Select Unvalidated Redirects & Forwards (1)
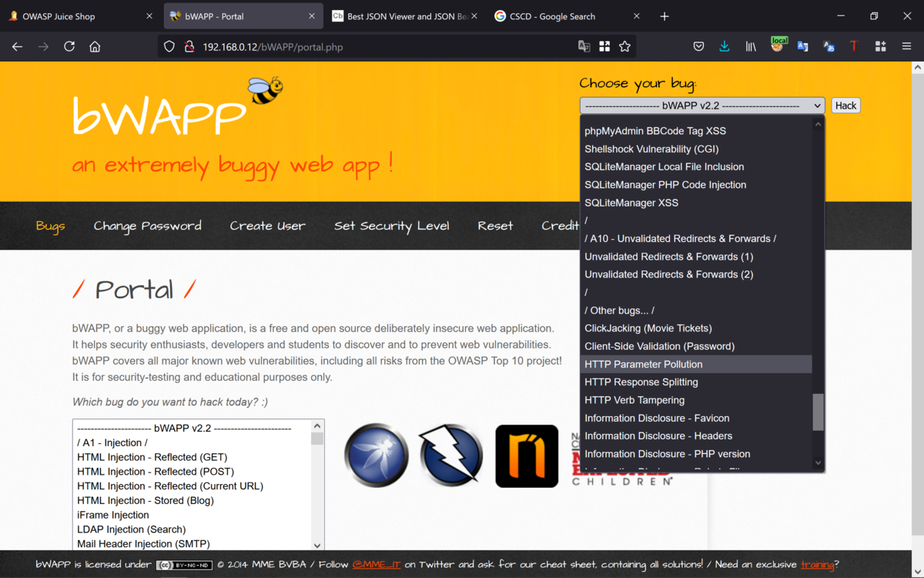The image size is (924, 578). (696, 257)
